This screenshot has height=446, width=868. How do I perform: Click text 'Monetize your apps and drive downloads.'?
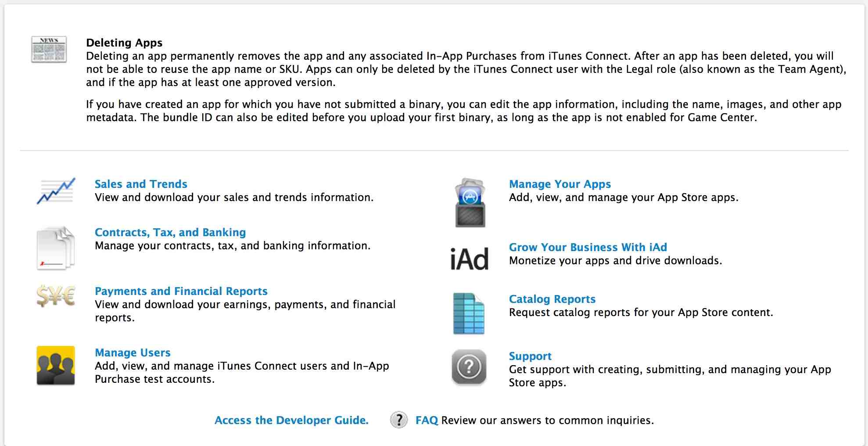615,261
